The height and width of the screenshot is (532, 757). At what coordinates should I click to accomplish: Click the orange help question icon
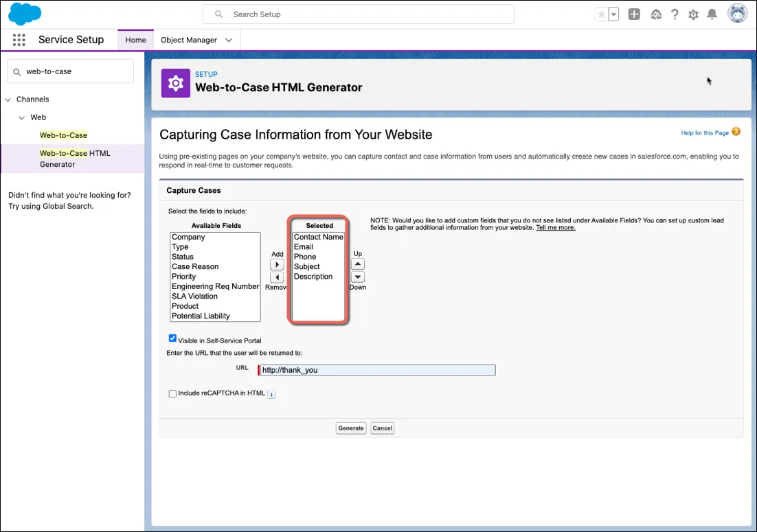pos(736,132)
